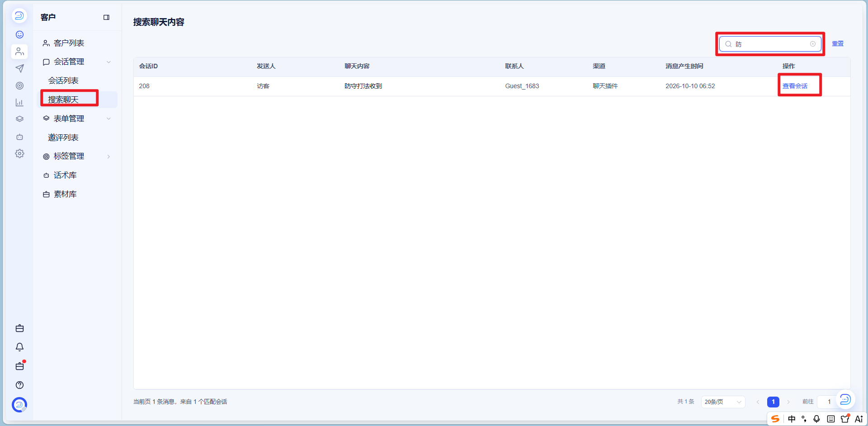This screenshot has width=868, height=426.
Task: Open the smiley face chat icon
Action: [19, 35]
